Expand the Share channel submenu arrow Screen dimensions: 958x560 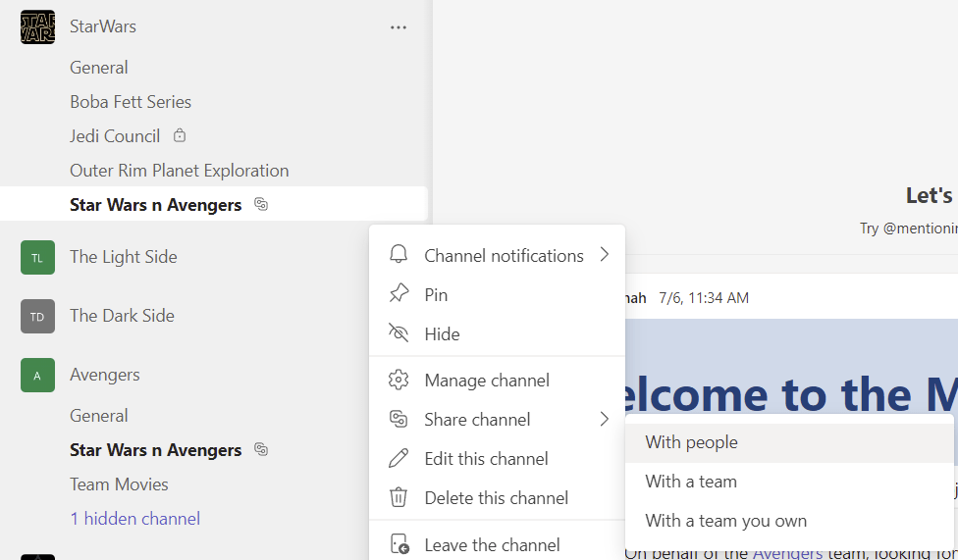[604, 420]
